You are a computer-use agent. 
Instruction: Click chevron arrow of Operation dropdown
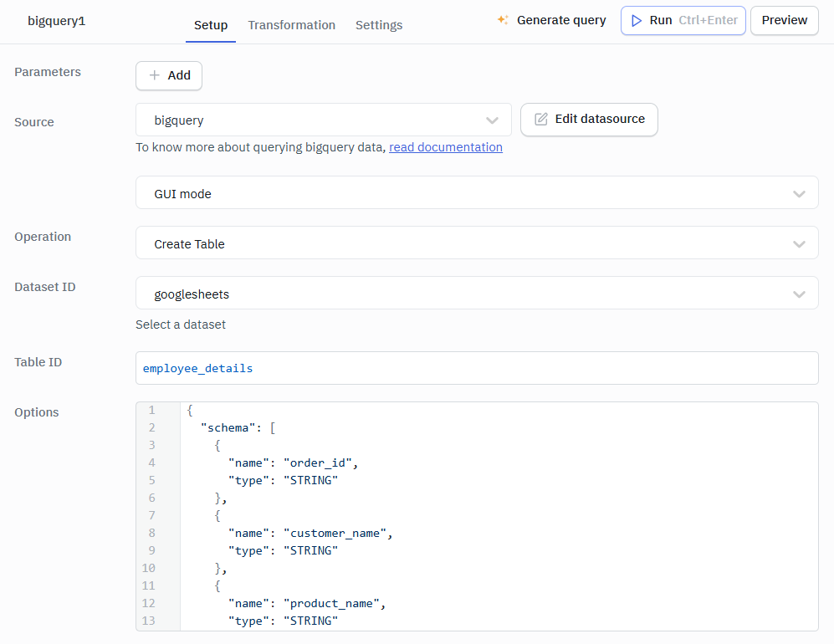[799, 244]
